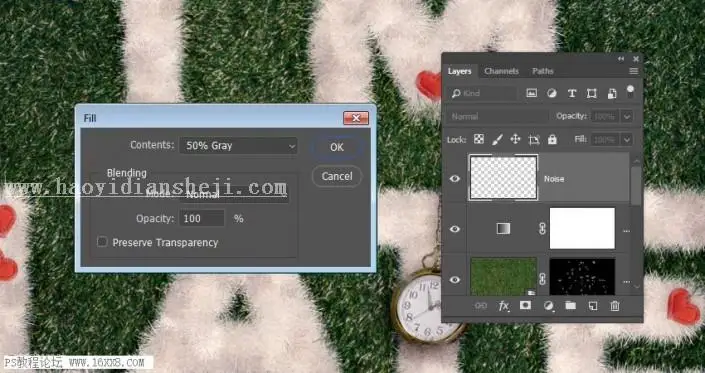Lock position move icon
The image size is (705, 373).
coord(515,139)
